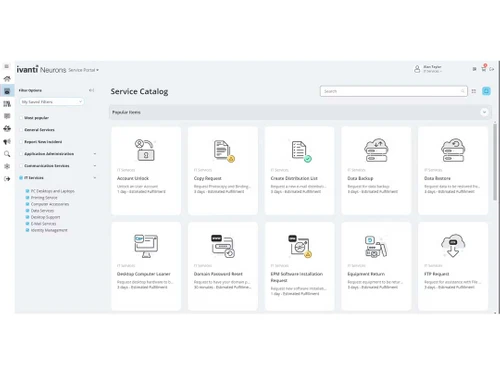
Task: Expand the Communication Services chevron
Action: click(x=95, y=166)
